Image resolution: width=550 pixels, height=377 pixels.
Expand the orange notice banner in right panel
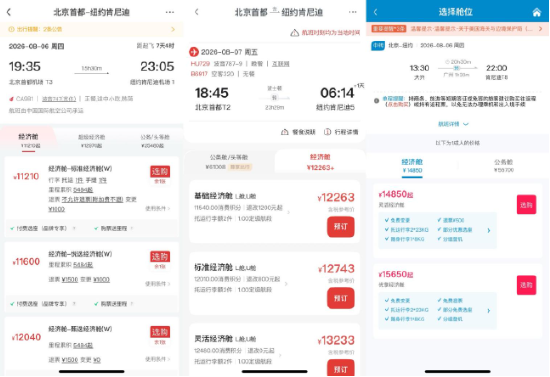coord(541,29)
